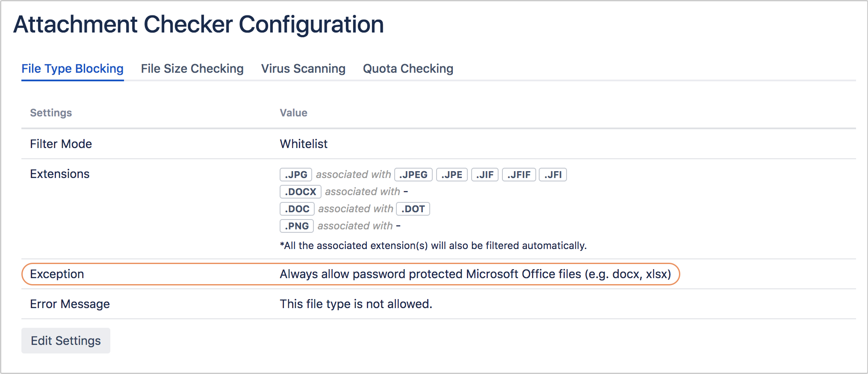Click the .JPEG associated extension badge

click(413, 174)
